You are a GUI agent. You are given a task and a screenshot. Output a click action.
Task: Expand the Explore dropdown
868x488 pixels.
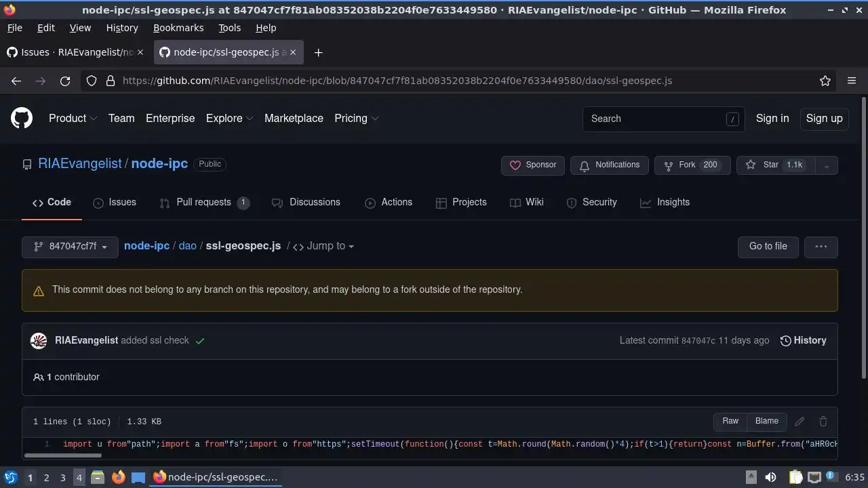click(x=229, y=119)
